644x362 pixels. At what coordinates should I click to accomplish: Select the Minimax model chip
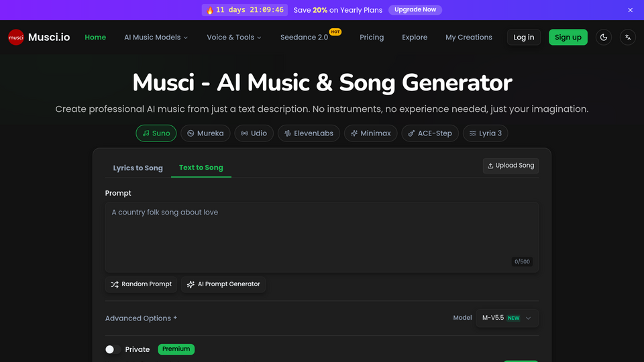pos(370,133)
